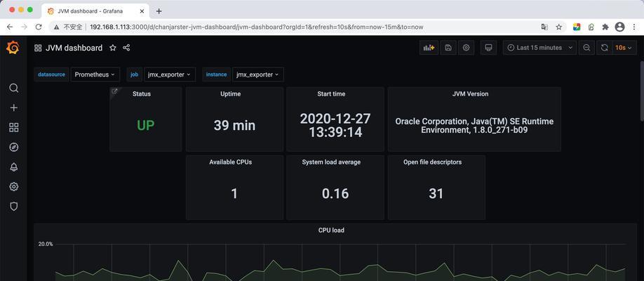Save the dashboard with disk icon

448,48
